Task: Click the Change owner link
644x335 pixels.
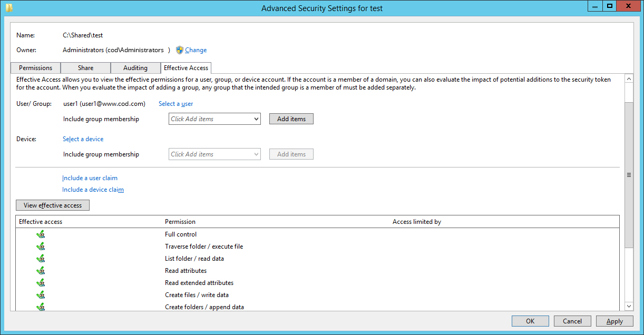Action: point(196,50)
